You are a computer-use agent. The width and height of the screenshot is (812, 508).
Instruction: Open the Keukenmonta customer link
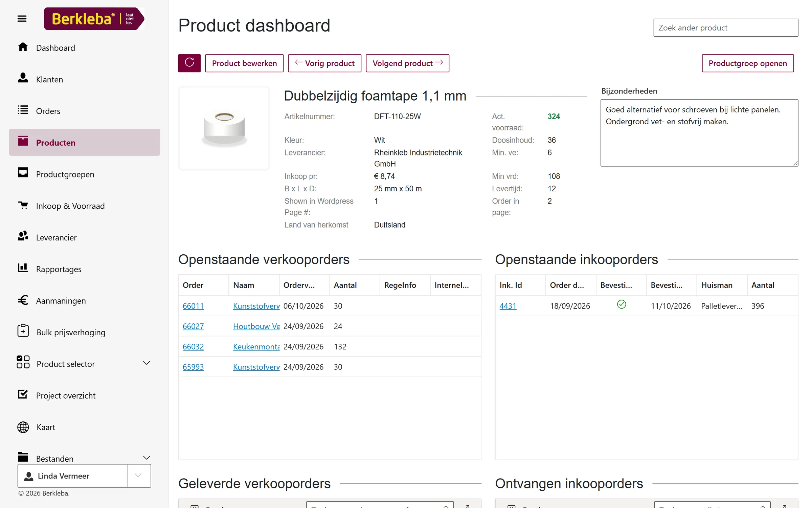click(x=256, y=346)
